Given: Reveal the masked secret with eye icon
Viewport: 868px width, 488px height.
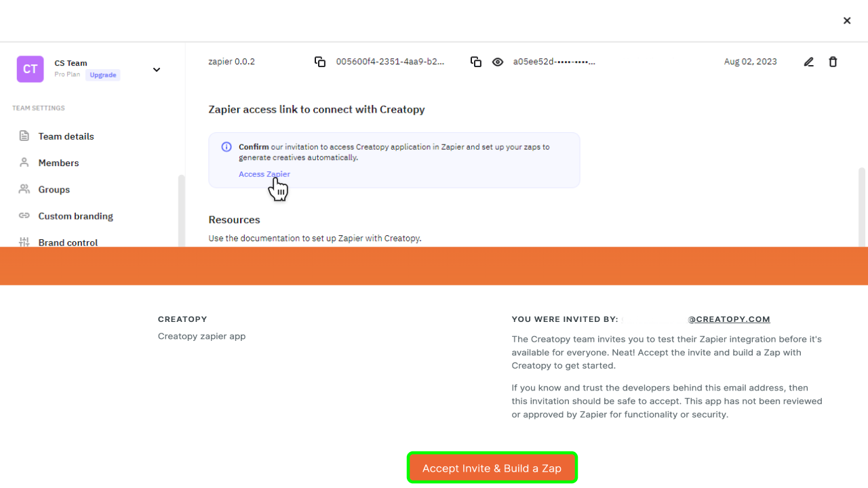Looking at the screenshot, I should [x=498, y=62].
